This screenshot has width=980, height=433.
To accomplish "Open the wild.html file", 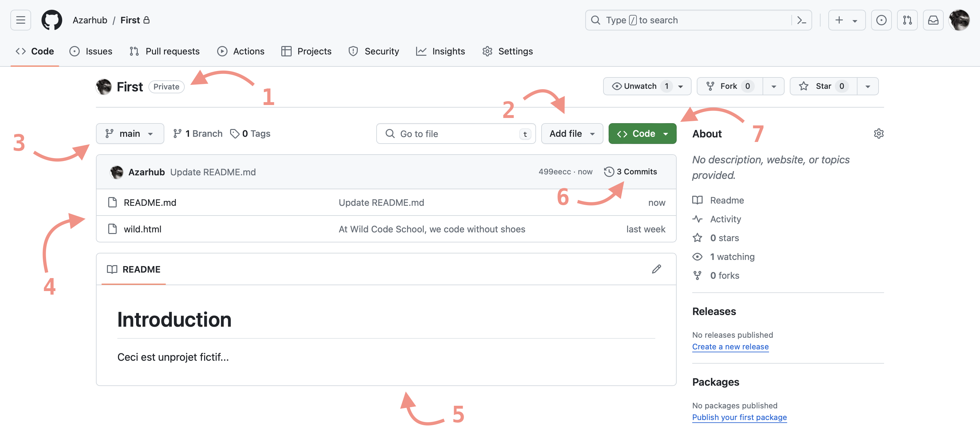I will click(142, 229).
